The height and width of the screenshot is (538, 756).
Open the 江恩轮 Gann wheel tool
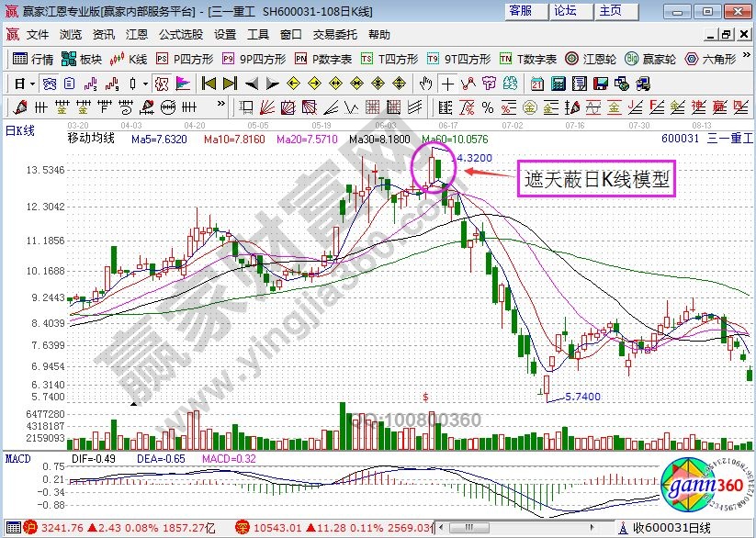(589, 59)
